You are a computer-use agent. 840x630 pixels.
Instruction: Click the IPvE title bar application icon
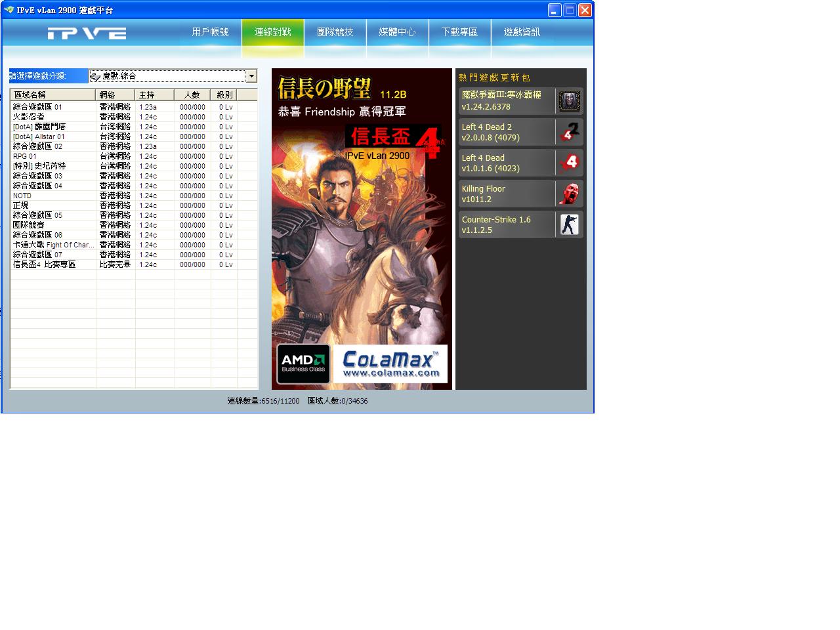(9, 10)
